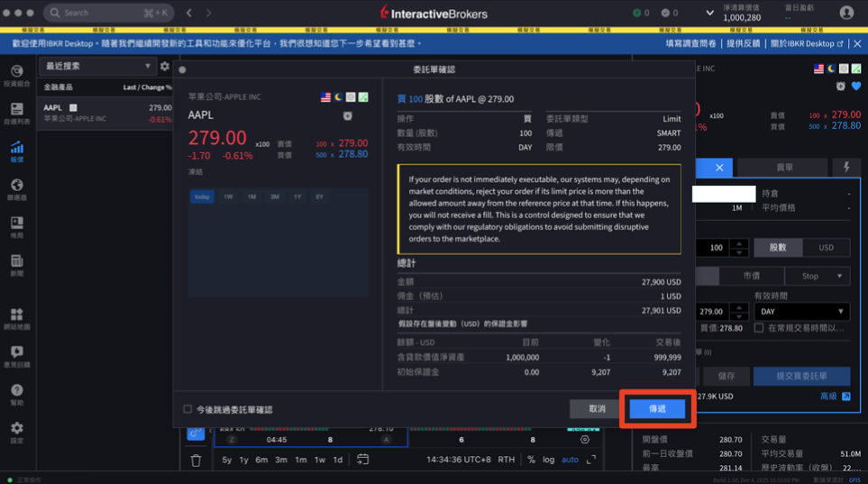Click the lightning bolt quick-order icon

(846, 168)
